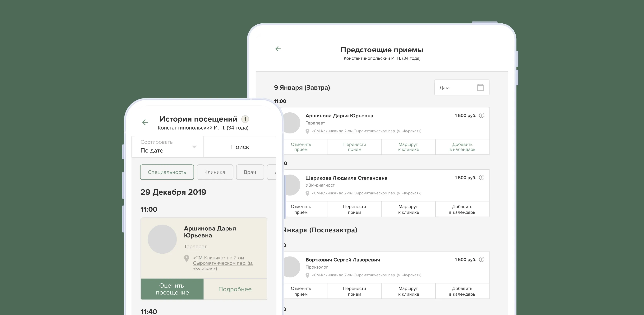Tap the location pin in Аршинова's history card on the phone
Viewport: 644px width, 315px height.
[x=186, y=258]
